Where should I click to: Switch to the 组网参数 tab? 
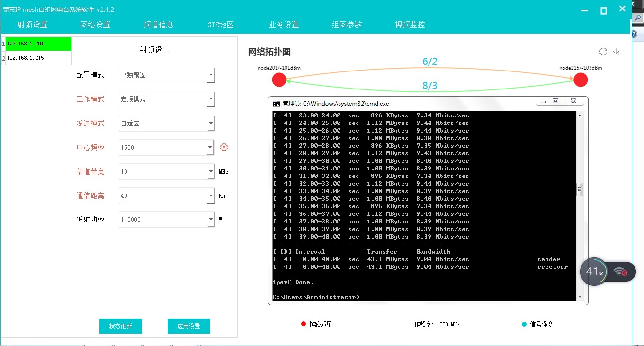point(347,25)
